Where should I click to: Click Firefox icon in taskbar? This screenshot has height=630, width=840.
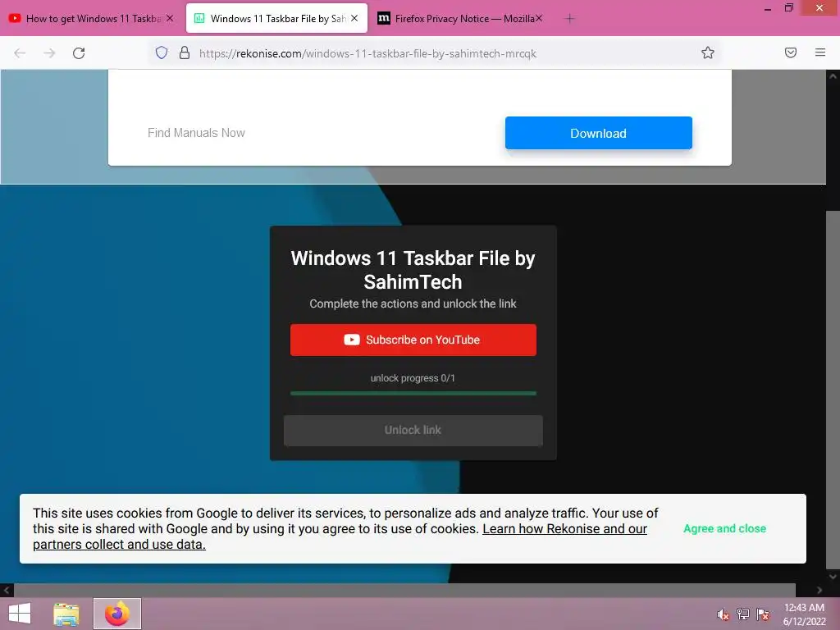[116, 614]
